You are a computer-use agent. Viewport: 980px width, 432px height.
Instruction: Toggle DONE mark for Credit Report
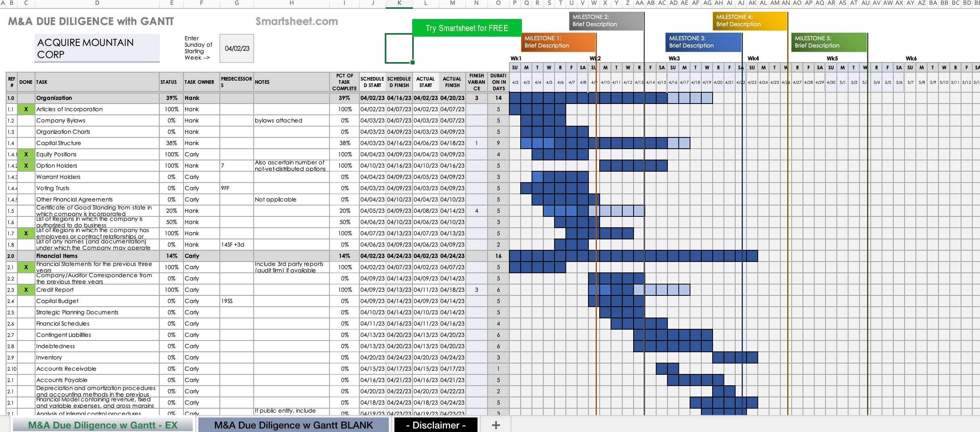[26, 290]
